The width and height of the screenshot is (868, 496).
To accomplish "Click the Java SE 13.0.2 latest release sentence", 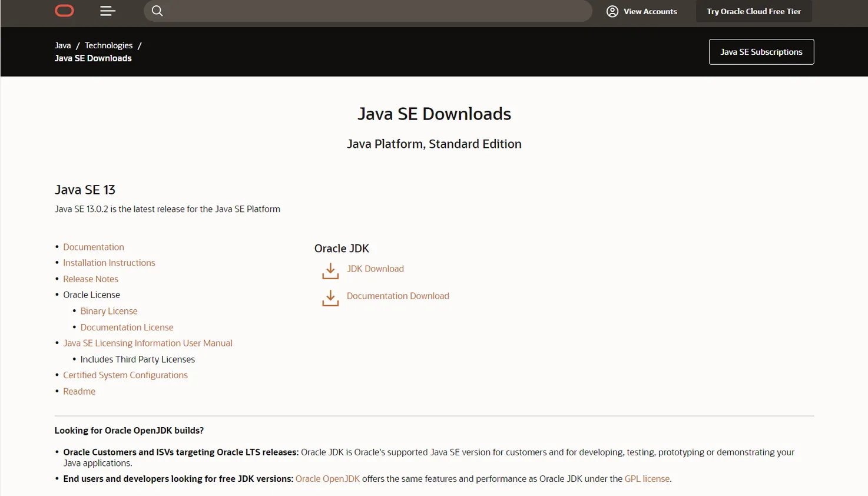I will [x=167, y=209].
